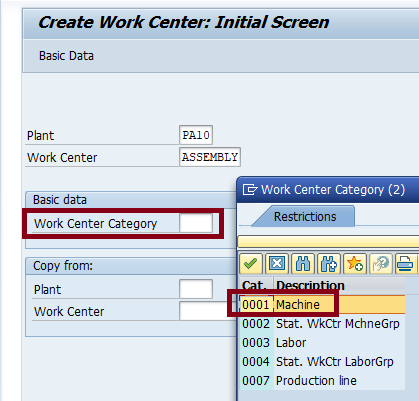
Task: Open the Restrictions tab
Action: pyautogui.click(x=305, y=217)
